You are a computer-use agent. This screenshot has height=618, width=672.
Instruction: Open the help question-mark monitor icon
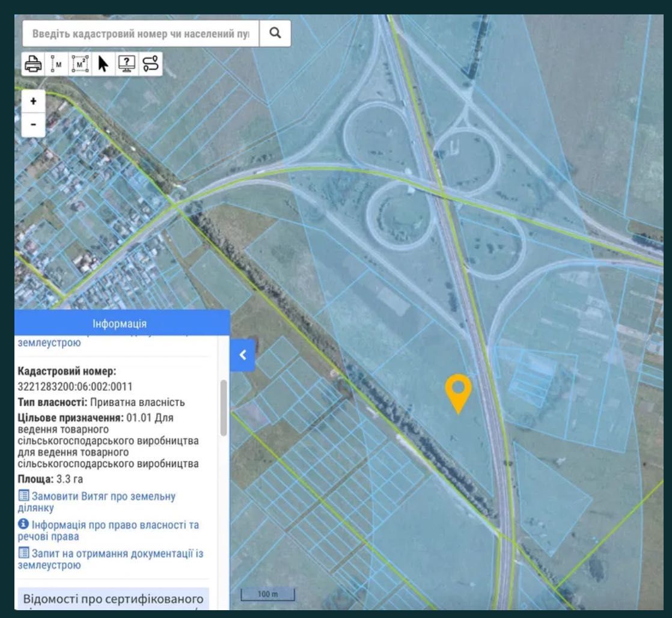126,64
